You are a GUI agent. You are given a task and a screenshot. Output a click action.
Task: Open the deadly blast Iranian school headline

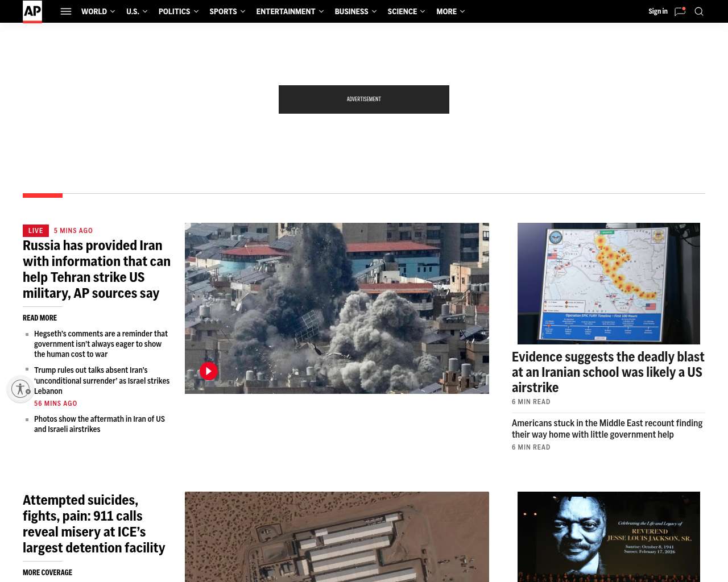(608, 372)
